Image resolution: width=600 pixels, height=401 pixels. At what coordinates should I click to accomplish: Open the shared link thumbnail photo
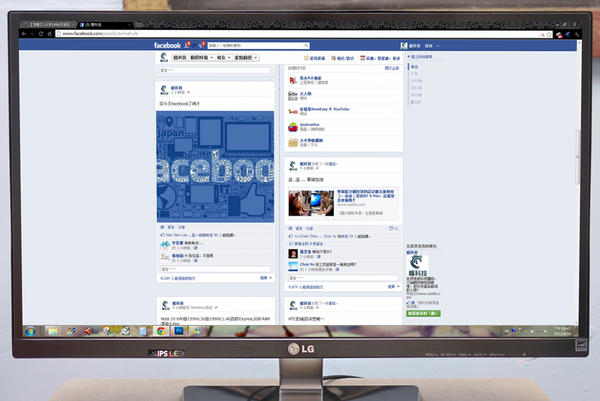tap(311, 203)
